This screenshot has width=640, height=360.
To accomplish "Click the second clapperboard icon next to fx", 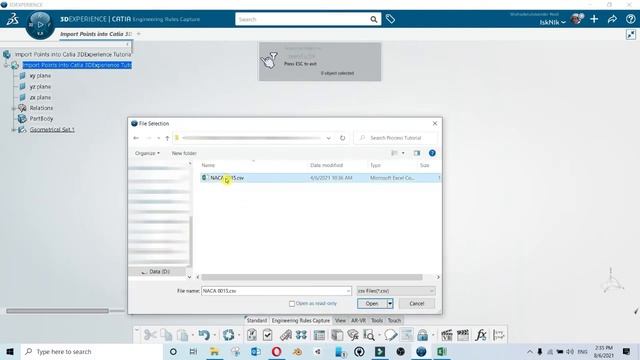I will point(463,335).
